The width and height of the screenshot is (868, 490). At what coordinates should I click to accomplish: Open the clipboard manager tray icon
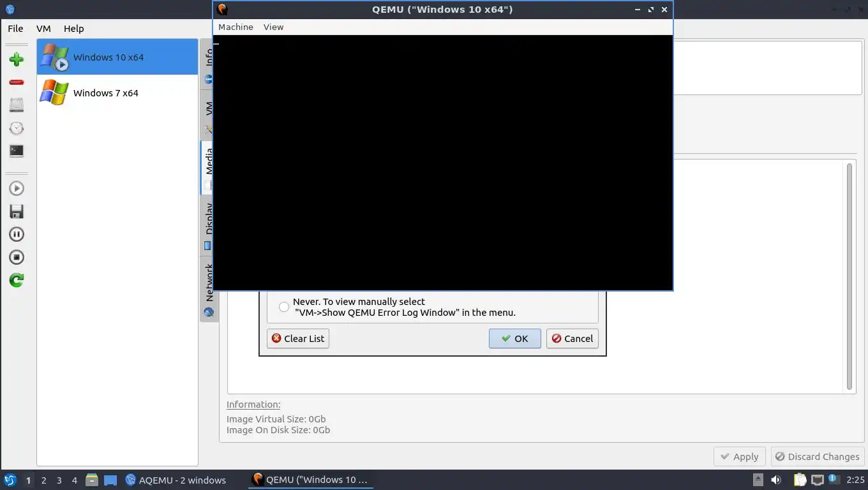(800, 480)
